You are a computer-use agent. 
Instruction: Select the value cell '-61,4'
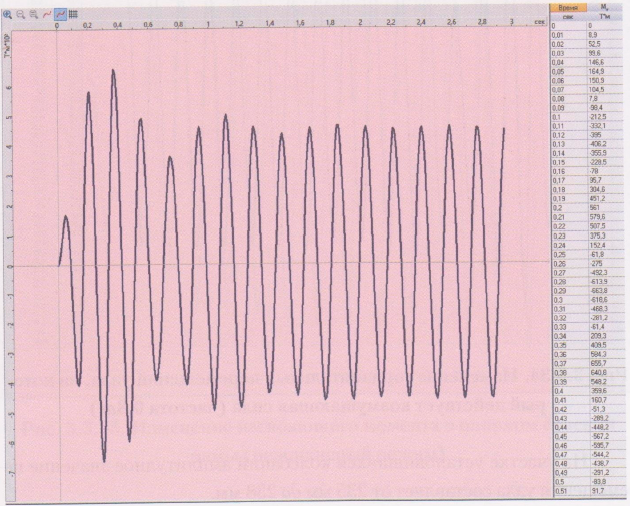coord(605,327)
